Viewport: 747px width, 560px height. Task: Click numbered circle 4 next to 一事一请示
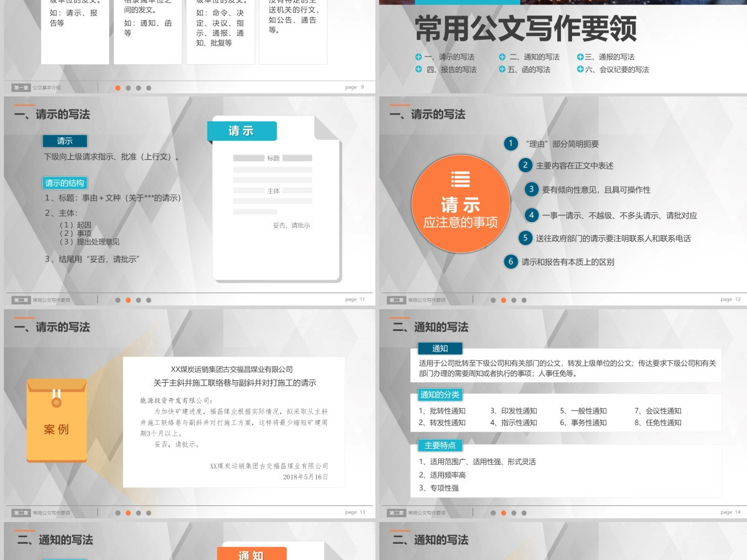click(x=531, y=215)
